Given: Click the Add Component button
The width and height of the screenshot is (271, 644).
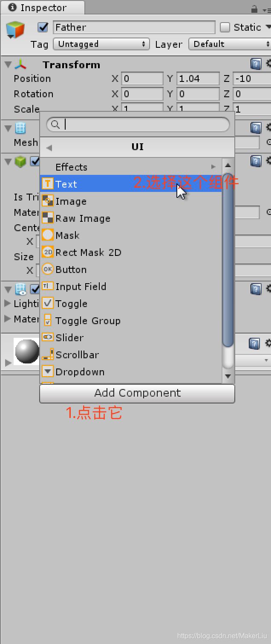Looking at the screenshot, I should (x=137, y=393).
